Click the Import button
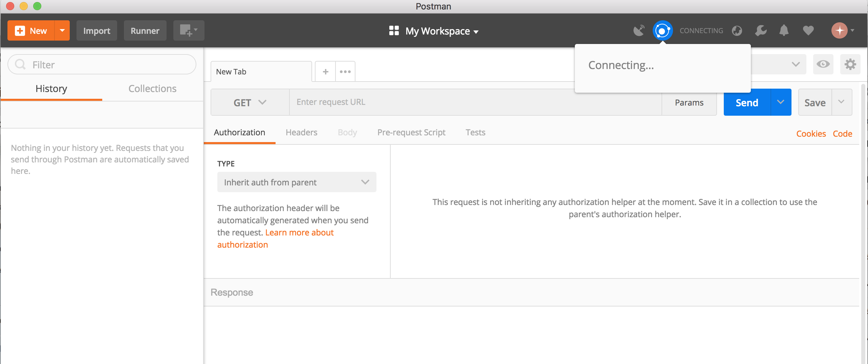The width and height of the screenshot is (868, 364). pos(97,30)
